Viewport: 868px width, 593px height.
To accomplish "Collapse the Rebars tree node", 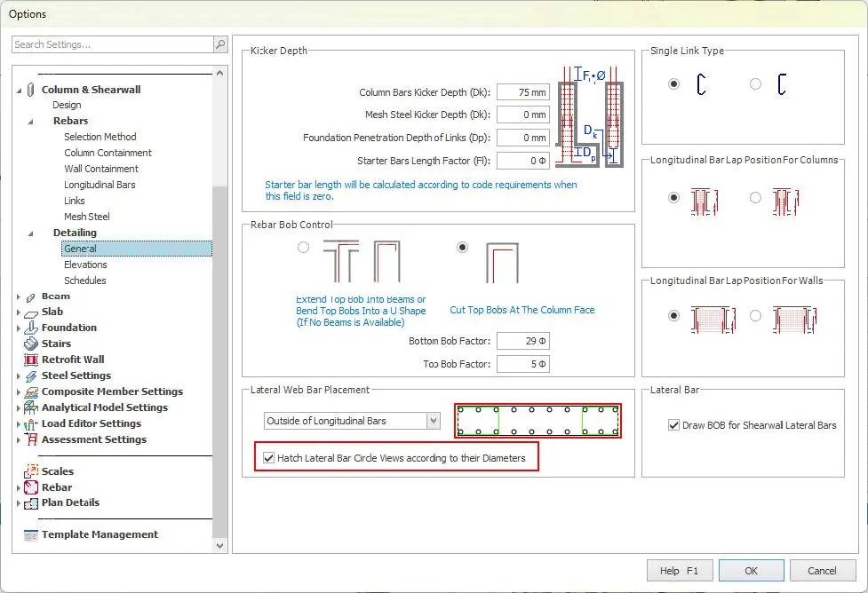I will pyautogui.click(x=30, y=121).
